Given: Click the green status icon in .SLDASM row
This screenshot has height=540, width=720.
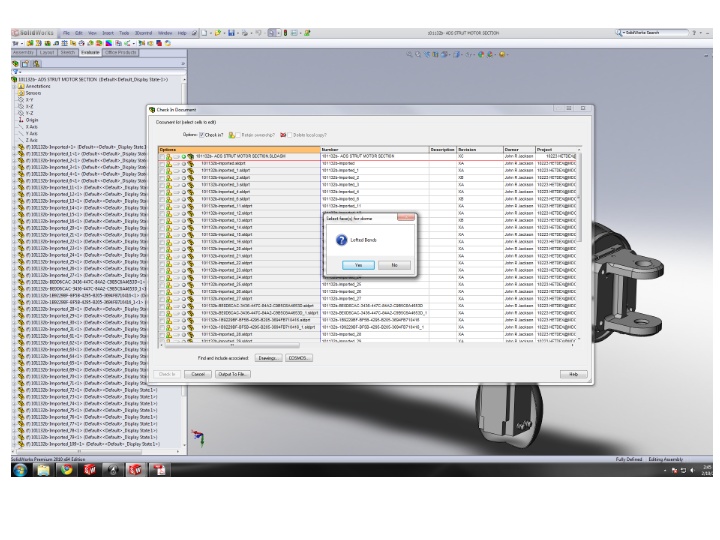Looking at the screenshot, I should tap(184, 157).
